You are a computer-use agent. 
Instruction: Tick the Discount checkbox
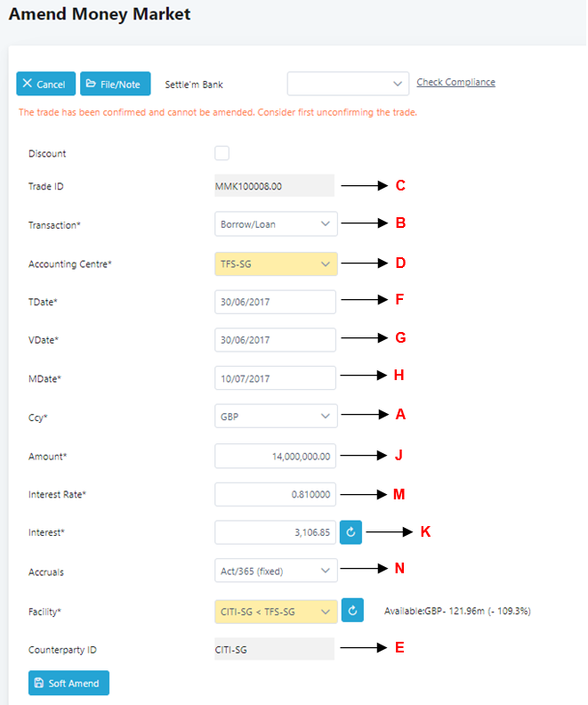tap(222, 153)
